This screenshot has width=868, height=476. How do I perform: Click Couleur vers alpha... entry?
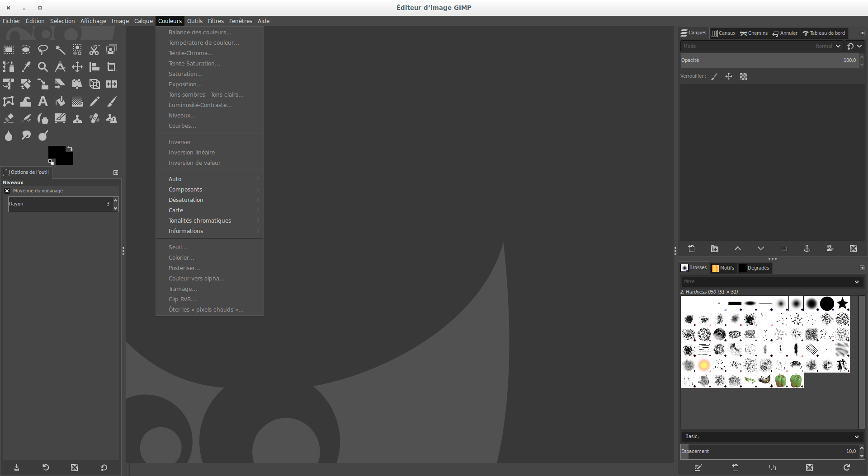(x=210, y=279)
